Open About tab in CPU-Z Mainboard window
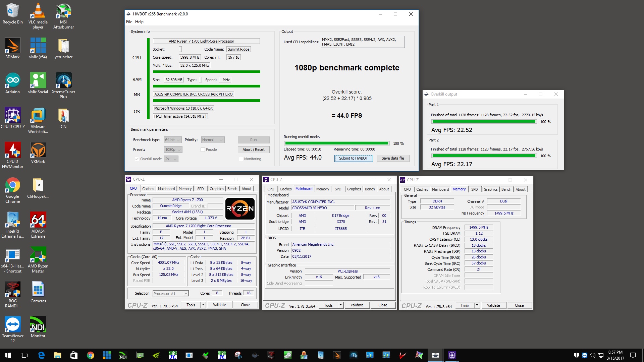Viewport: 644px width, 362px height. coord(384,189)
